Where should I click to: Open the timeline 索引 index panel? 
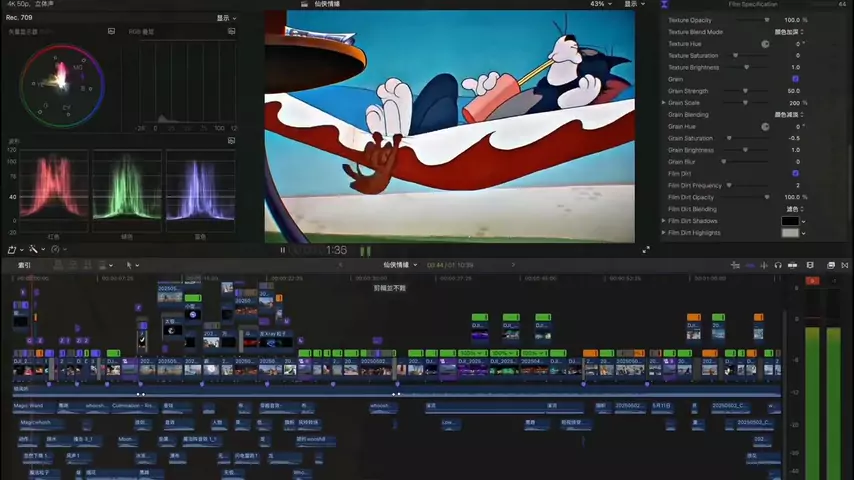24,265
